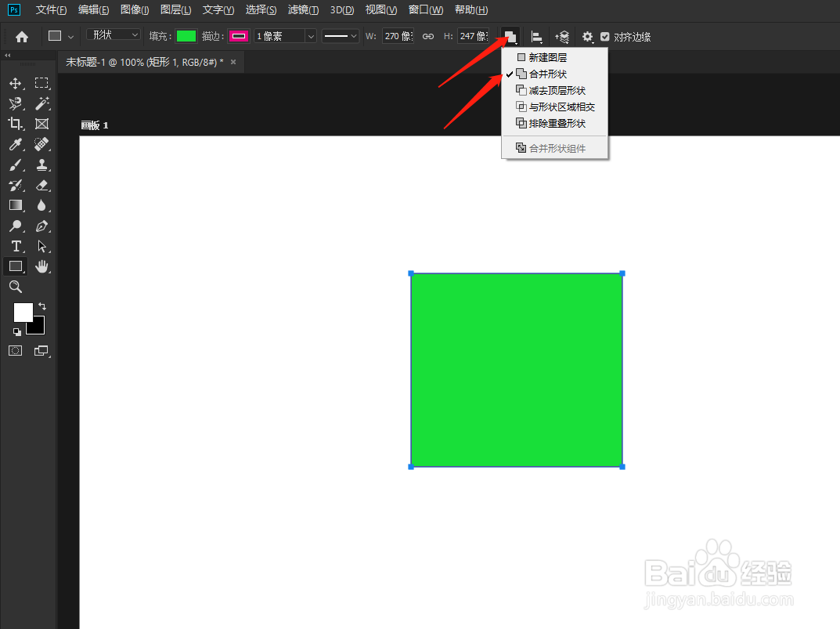Choose 合并形状 option
Image resolution: width=840 pixels, height=629 pixels.
[x=554, y=74]
